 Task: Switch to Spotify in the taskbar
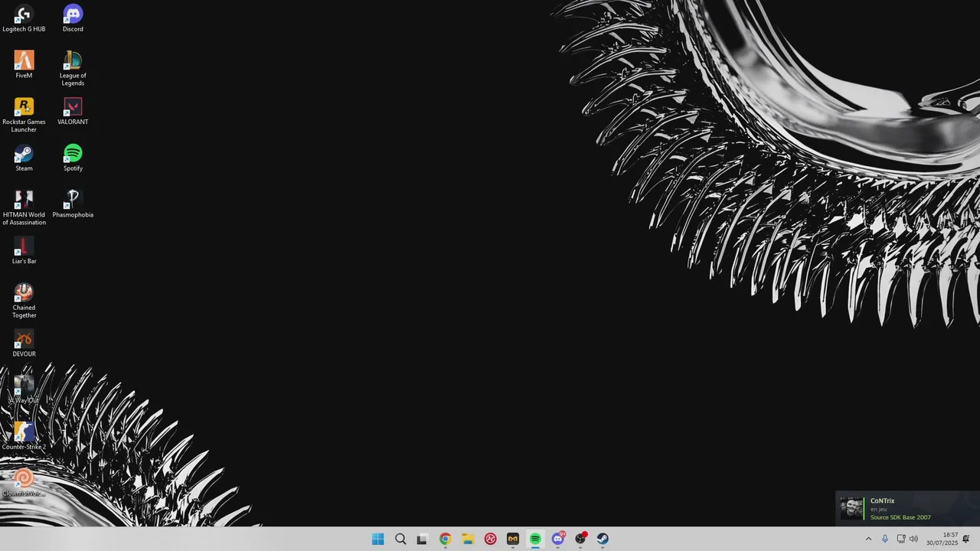[535, 539]
